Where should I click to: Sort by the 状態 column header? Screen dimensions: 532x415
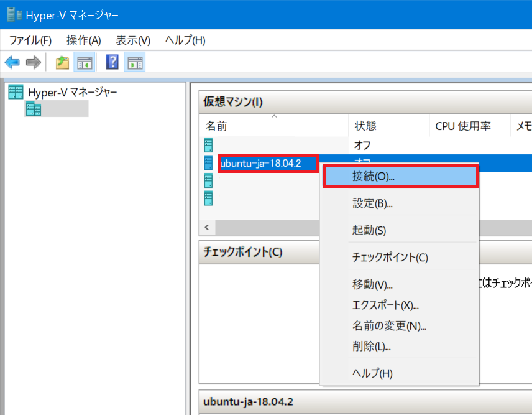click(389, 126)
